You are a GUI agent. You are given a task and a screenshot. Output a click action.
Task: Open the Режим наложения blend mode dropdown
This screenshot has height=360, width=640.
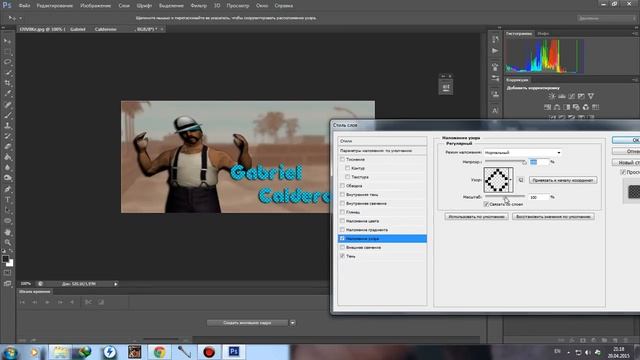(x=522, y=152)
